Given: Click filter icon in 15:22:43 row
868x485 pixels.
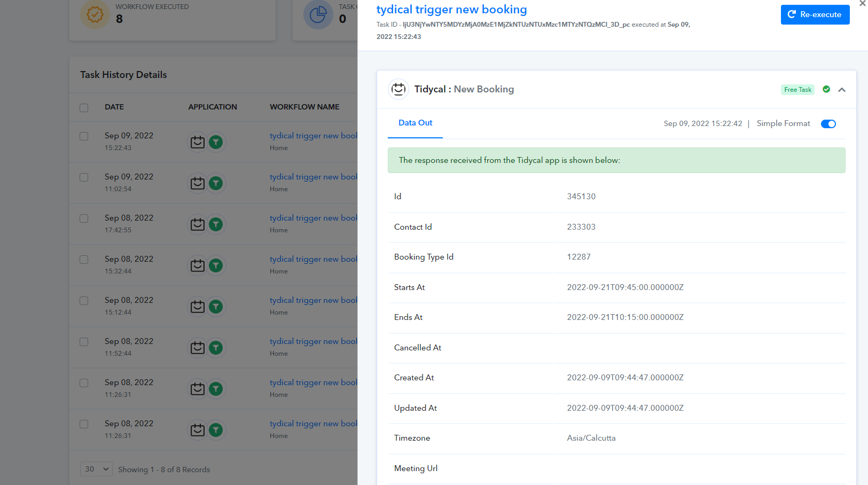Looking at the screenshot, I should click(216, 142).
